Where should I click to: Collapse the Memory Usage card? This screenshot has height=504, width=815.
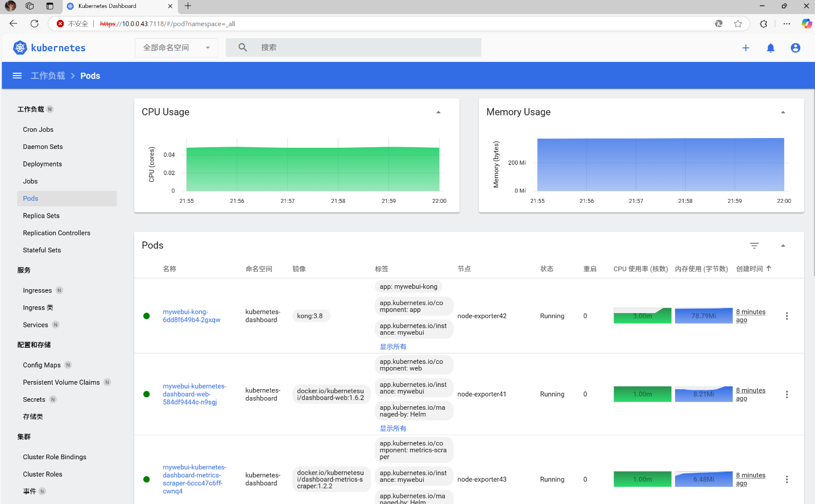point(783,113)
